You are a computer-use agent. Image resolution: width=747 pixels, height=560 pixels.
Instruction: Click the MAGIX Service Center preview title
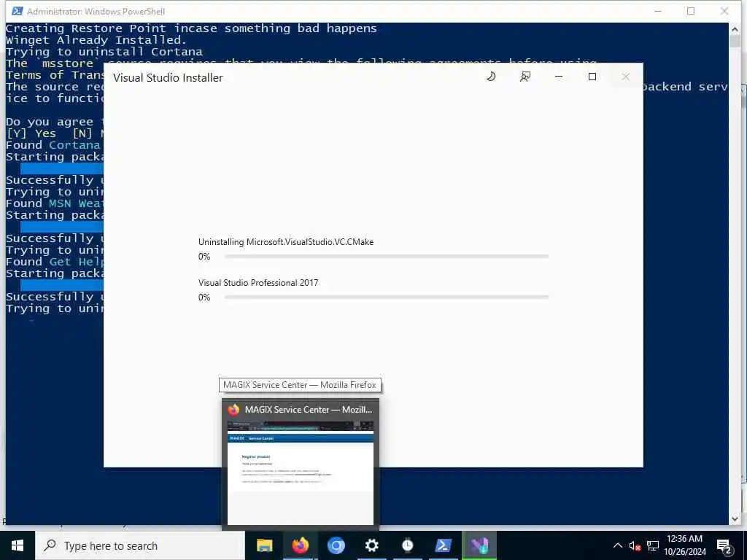pos(309,410)
